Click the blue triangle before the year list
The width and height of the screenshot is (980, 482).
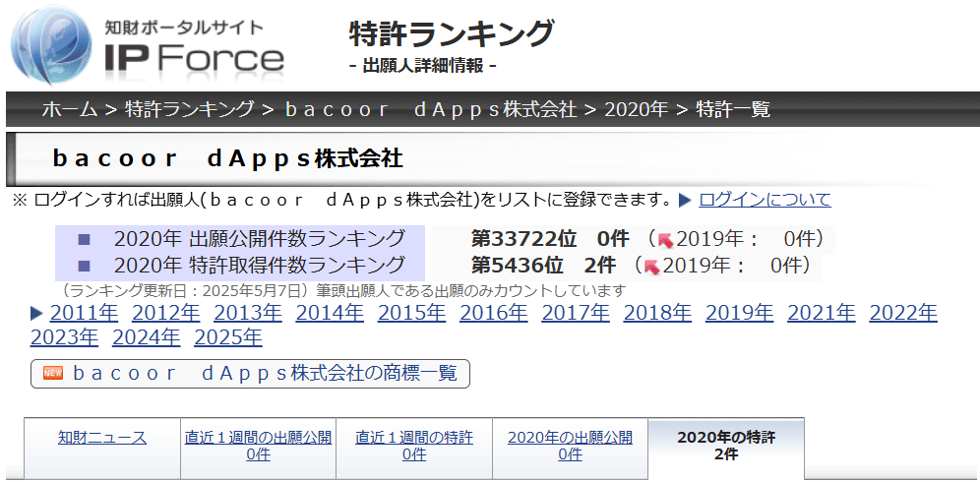[36, 313]
